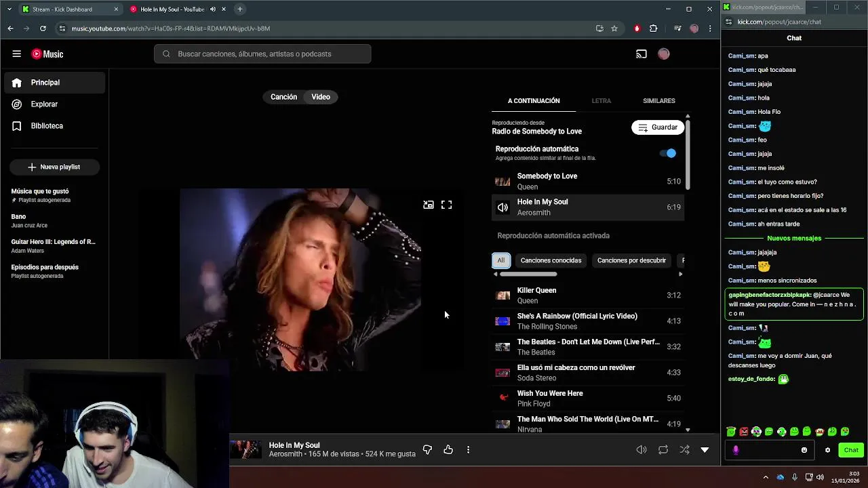Select the Canciones conocidas filter chip
This screenshot has width=868, height=488.
551,260
